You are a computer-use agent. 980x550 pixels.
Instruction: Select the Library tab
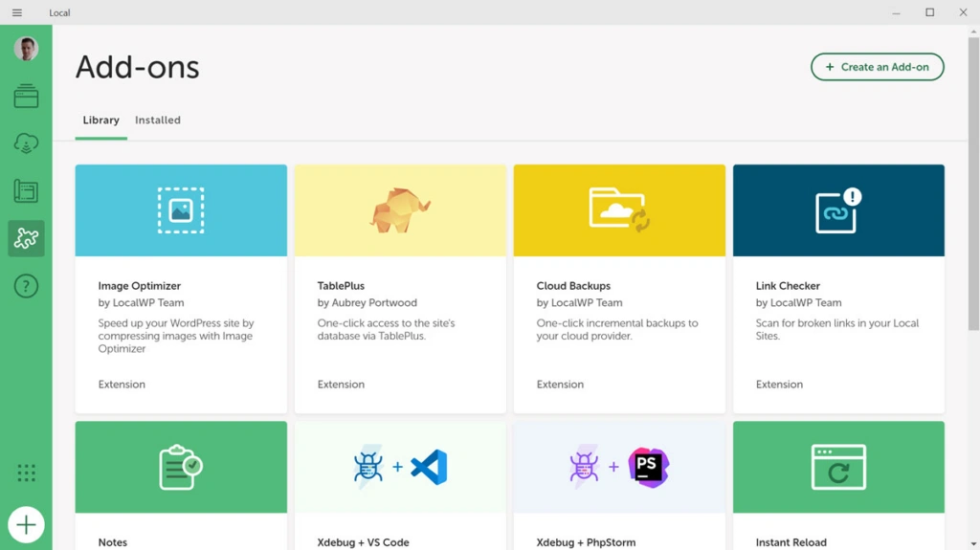pyautogui.click(x=100, y=121)
